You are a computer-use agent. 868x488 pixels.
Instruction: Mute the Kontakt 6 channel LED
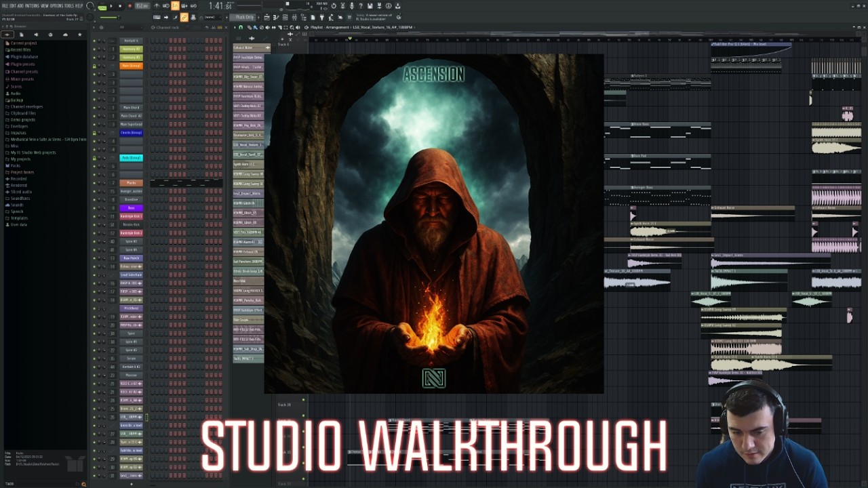[x=94, y=41]
